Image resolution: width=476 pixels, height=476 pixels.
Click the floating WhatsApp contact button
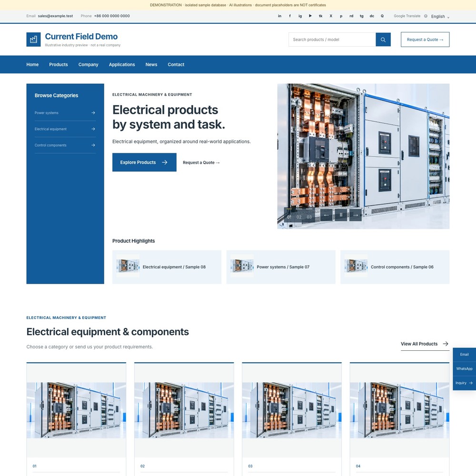coord(464,369)
